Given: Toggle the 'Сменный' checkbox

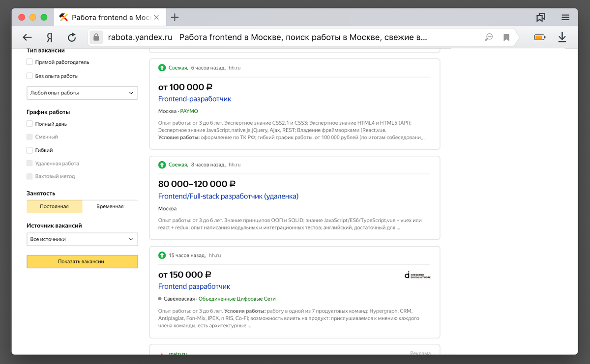Looking at the screenshot, I should coord(29,137).
